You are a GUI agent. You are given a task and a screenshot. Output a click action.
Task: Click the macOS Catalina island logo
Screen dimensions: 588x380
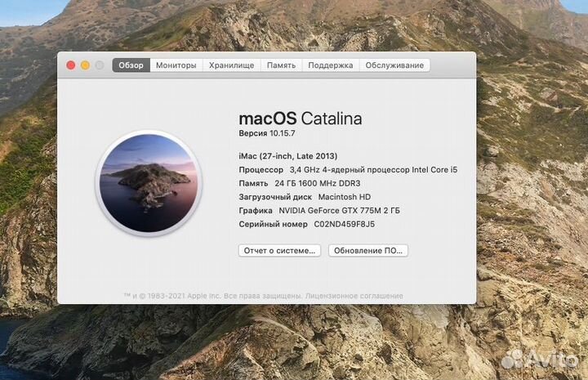click(x=149, y=183)
